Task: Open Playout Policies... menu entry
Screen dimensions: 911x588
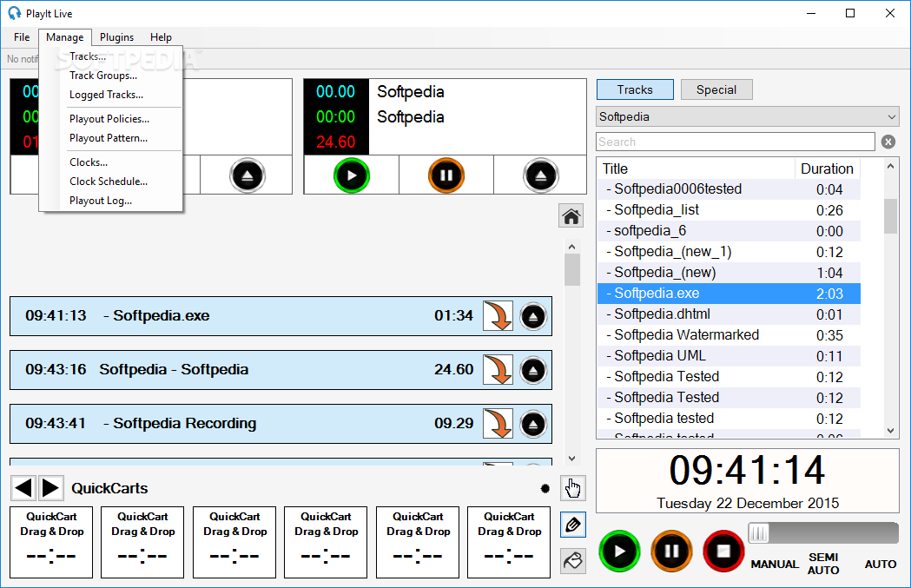Action: pos(109,119)
